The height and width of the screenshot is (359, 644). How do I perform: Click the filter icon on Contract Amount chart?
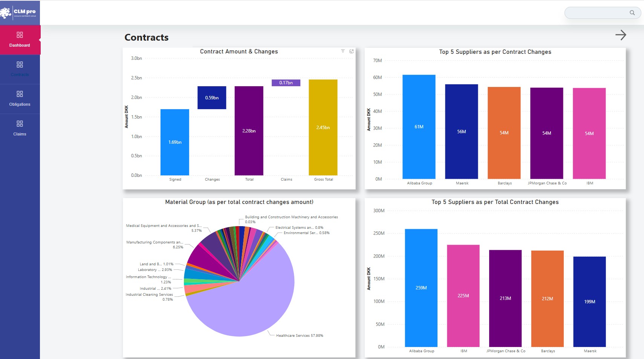pyautogui.click(x=343, y=51)
